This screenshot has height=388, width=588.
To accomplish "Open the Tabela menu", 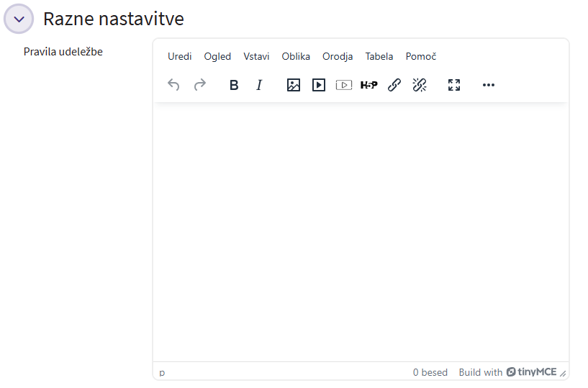I will pos(379,56).
